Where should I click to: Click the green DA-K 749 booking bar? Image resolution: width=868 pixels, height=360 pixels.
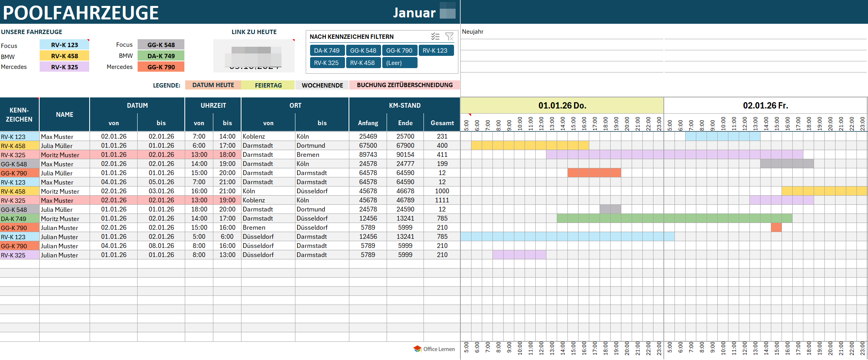(674, 218)
